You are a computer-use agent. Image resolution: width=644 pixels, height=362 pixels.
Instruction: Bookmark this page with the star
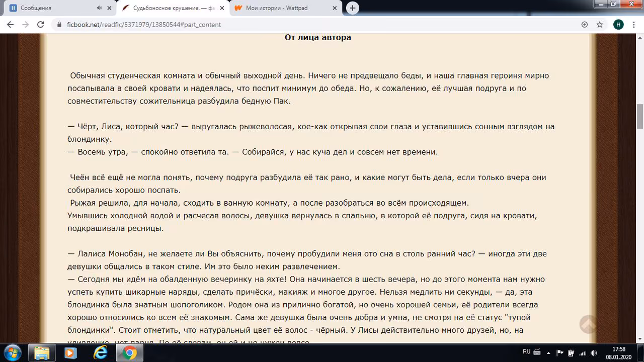point(600,24)
